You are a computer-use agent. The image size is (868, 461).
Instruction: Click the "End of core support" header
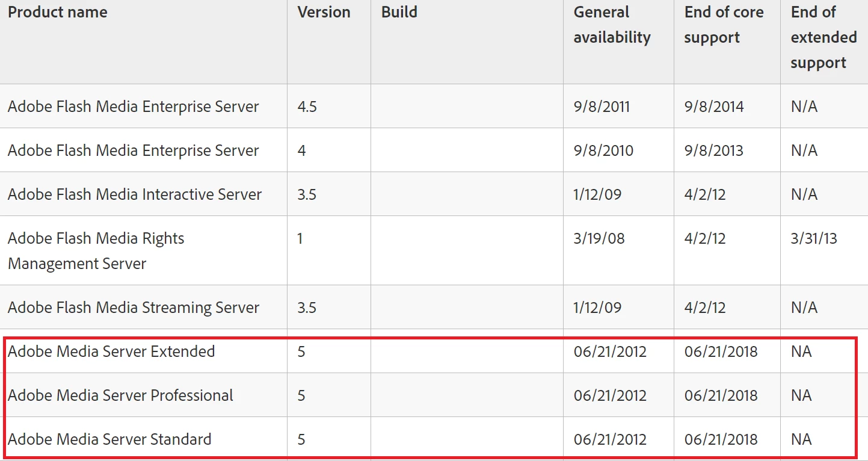coord(724,25)
